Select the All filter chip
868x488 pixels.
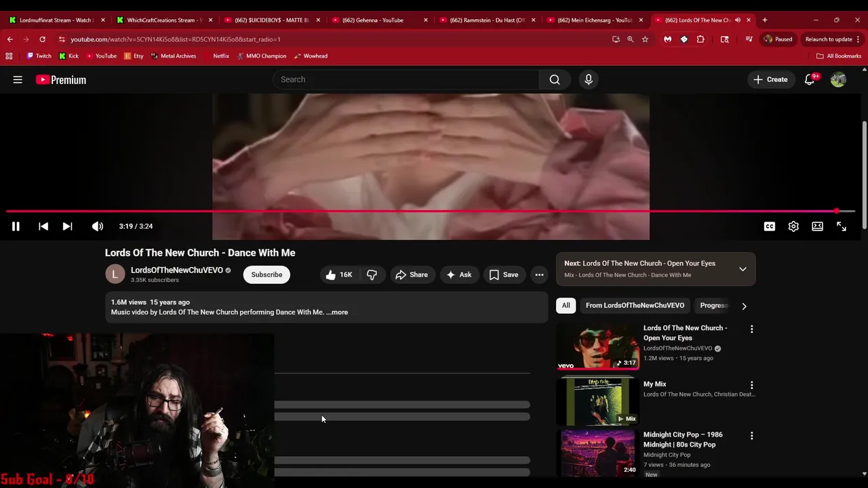[x=566, y=306]
